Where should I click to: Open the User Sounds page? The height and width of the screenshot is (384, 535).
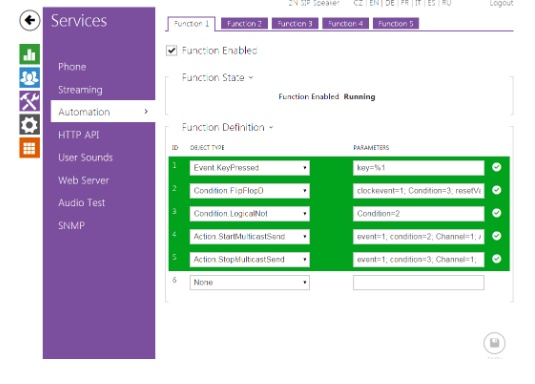point(85,157)
